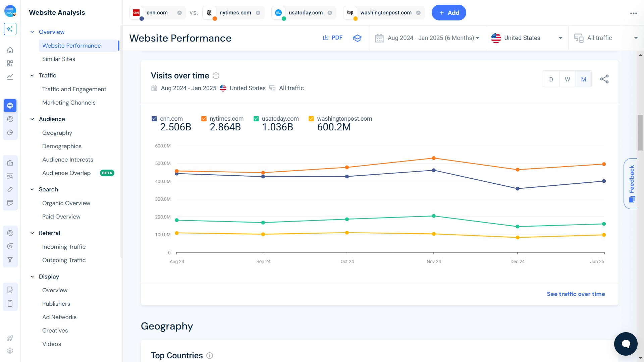Select the Home icon in sidebar
Viewport: 644px width, 362px height.
coord(10,50)
